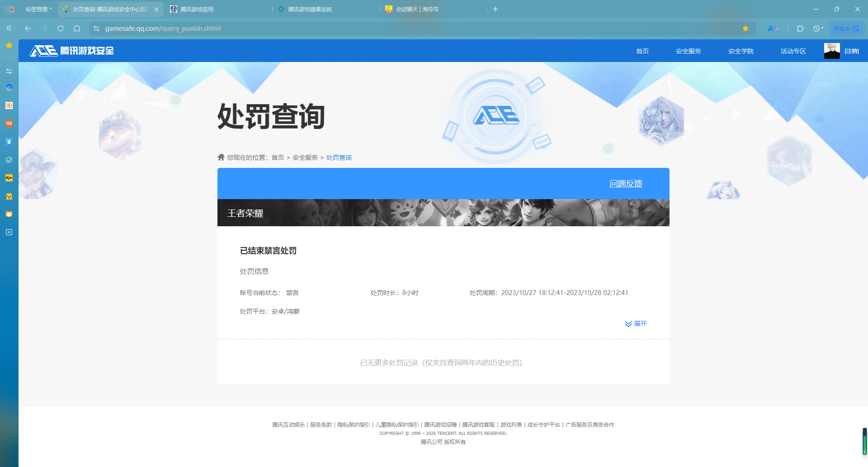Open the extensions puzzle icon
868x467 pixels.
coord(800,29)
